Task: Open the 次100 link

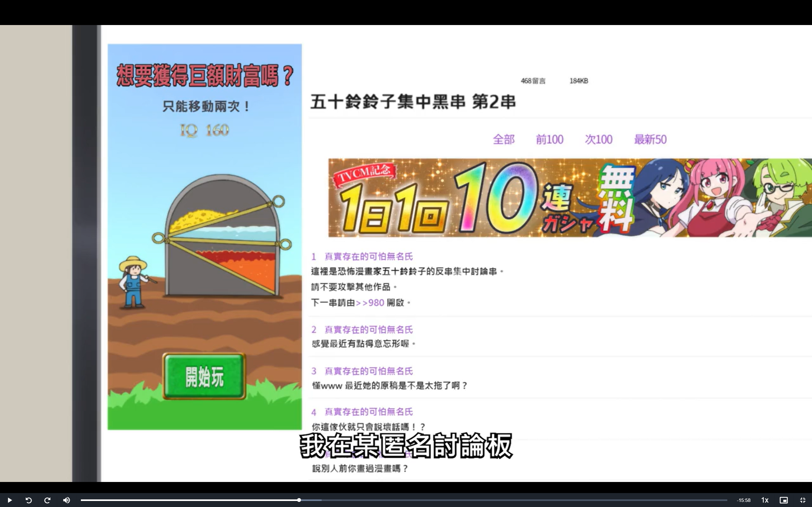Action: coord(598,139)
